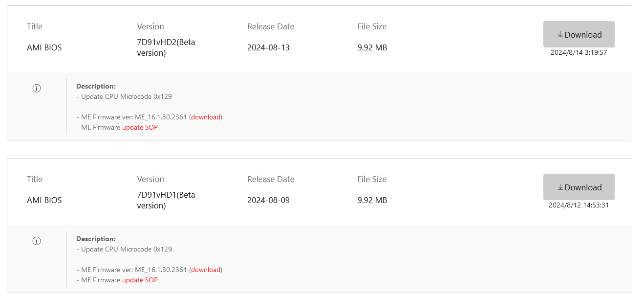Open update SOP link under 7D91vHD1
This screenshot has width=644, height=297.
point(140,280)
